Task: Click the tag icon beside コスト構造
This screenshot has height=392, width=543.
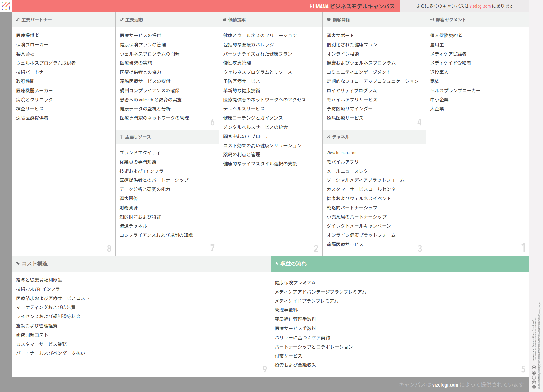Action: 18,263
